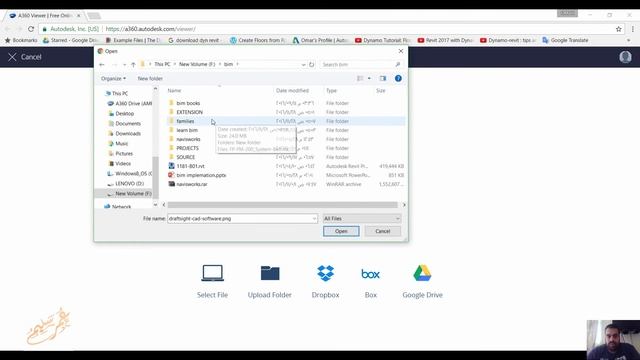Screen dimensions: 640x360
Task: Select Pictures in navigation pane
Action: coord(121,153)
